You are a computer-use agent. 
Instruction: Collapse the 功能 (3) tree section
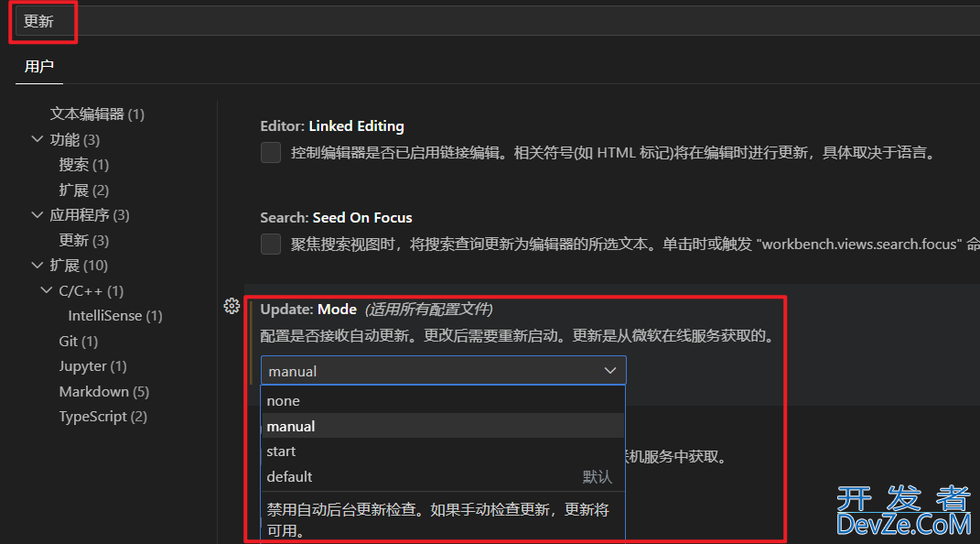[38, 139]
